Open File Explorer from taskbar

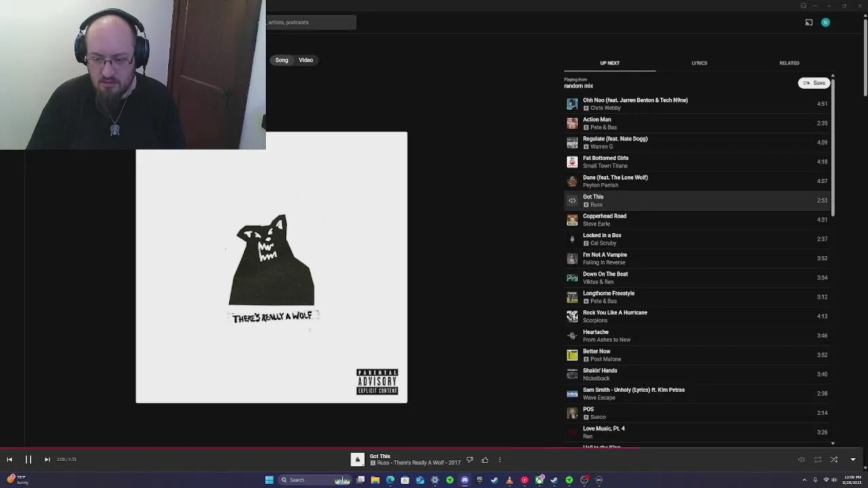pyautogui.click(x=375, y=480)
